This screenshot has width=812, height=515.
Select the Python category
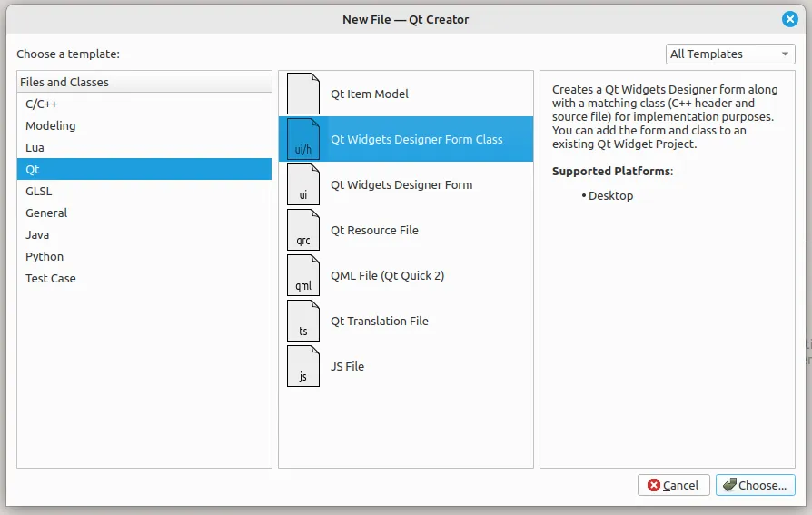(x=144, y=256)
